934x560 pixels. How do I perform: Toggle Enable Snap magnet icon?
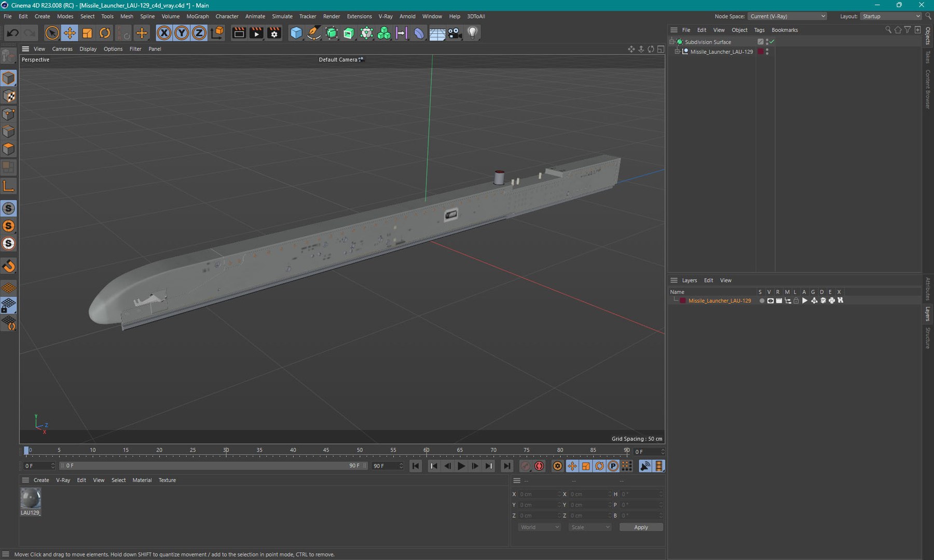tap(9, 266)
